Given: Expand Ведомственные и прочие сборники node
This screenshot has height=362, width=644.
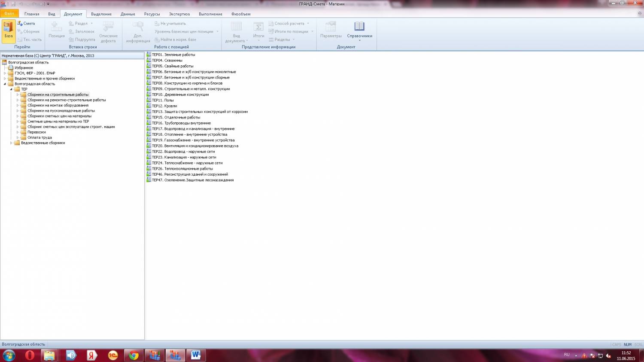Looking at the screenshot, I should [5, 79].
